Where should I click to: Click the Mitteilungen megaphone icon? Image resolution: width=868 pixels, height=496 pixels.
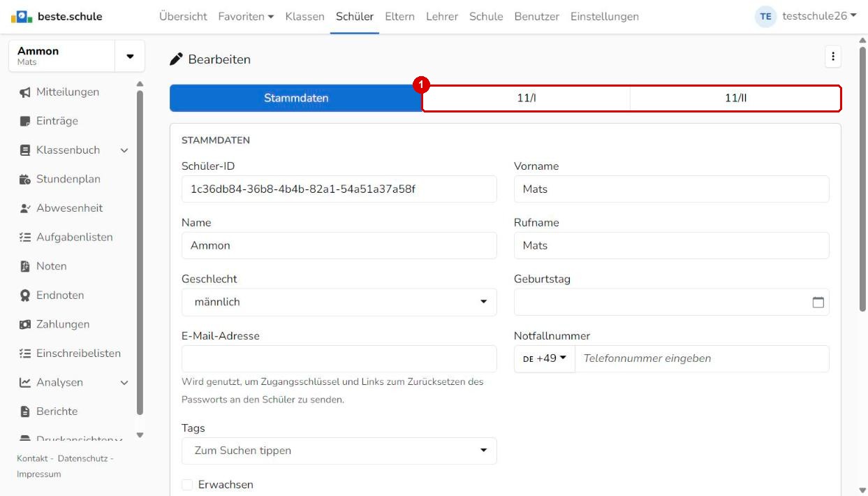(25, 92)
